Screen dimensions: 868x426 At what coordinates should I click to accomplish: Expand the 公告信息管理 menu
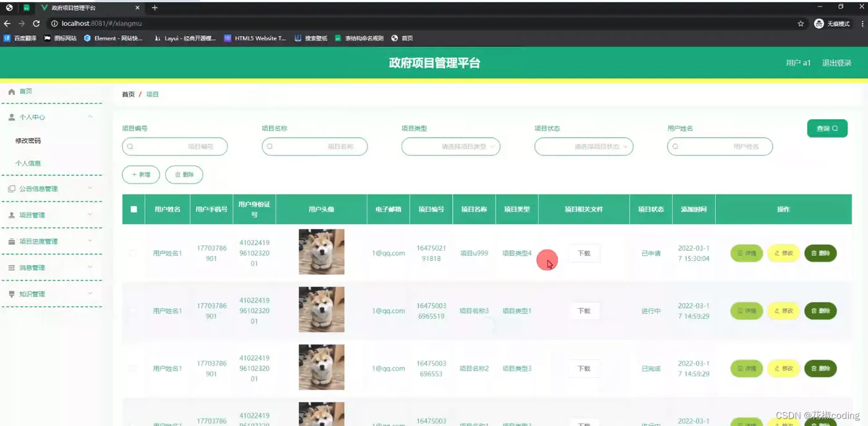click(x=91, y=188)
